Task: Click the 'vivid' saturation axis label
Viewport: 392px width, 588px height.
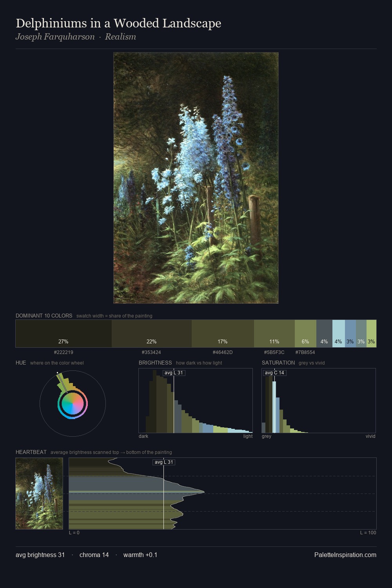Action: [x=370, y=436]
